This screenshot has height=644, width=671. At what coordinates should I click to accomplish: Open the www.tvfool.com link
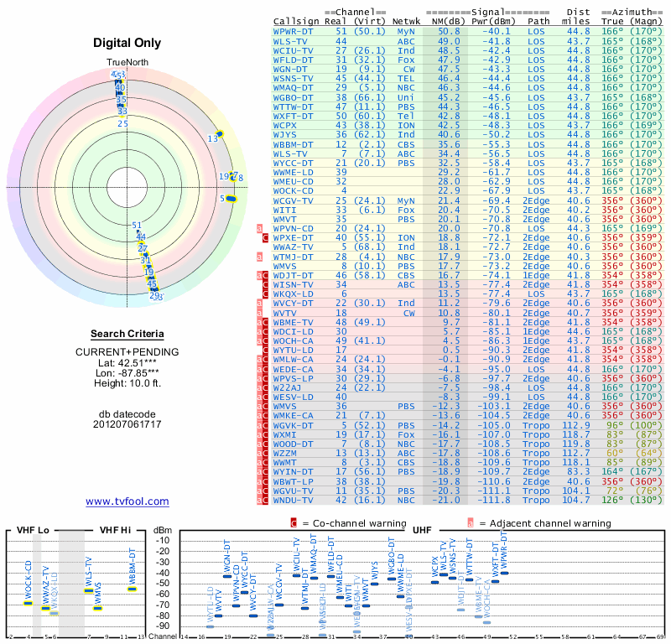click(127, 501)
